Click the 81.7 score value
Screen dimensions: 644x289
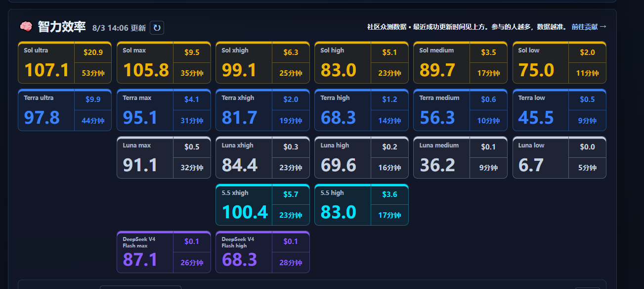pos(239,118)
